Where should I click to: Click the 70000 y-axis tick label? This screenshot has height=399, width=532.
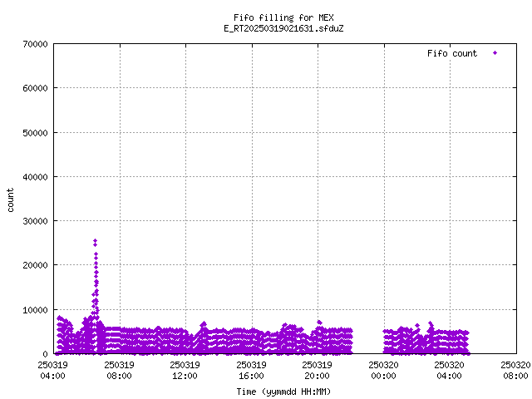pos(35,44)
